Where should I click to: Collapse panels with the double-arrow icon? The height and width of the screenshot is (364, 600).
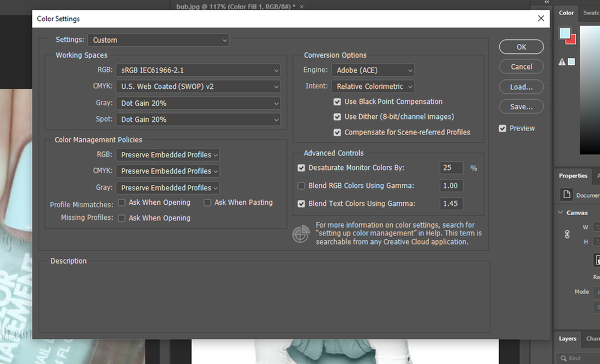coord(547,2)
